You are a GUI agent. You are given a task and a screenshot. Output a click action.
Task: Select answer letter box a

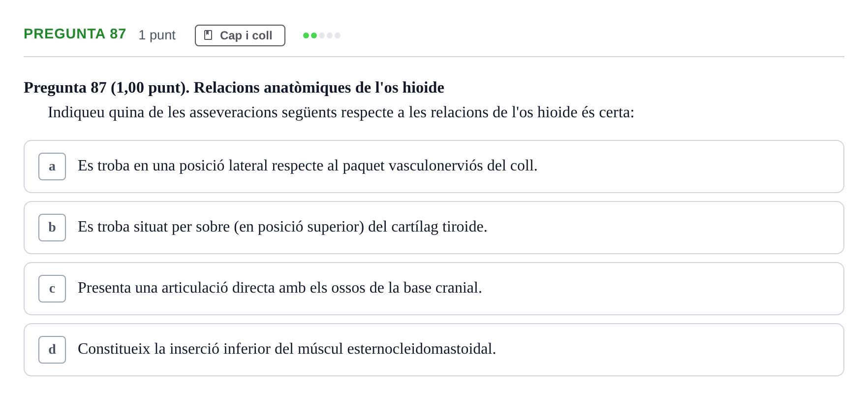(52, 167)
